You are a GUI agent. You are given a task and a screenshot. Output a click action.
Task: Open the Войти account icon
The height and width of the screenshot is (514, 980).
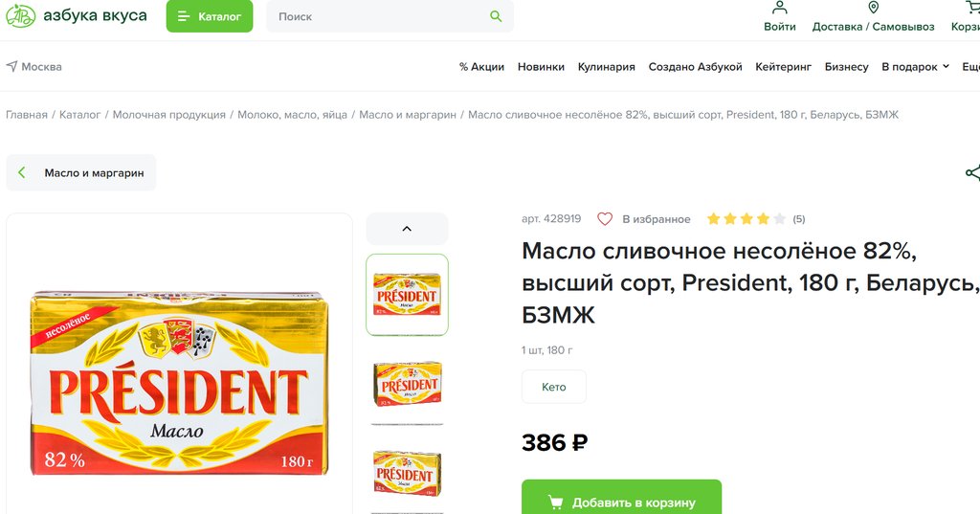point(780,9)
